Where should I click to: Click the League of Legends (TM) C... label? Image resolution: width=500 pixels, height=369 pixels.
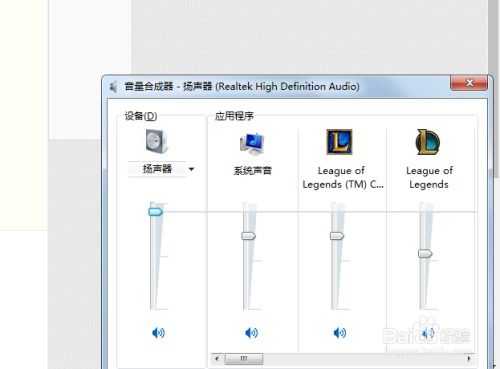tap(343, 177)
